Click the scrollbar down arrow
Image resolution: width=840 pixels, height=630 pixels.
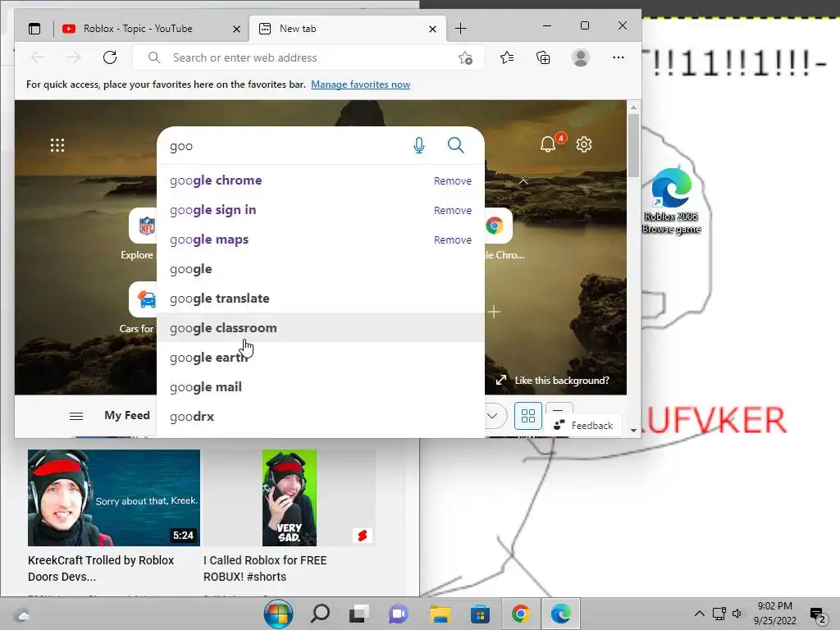[633, 430]
